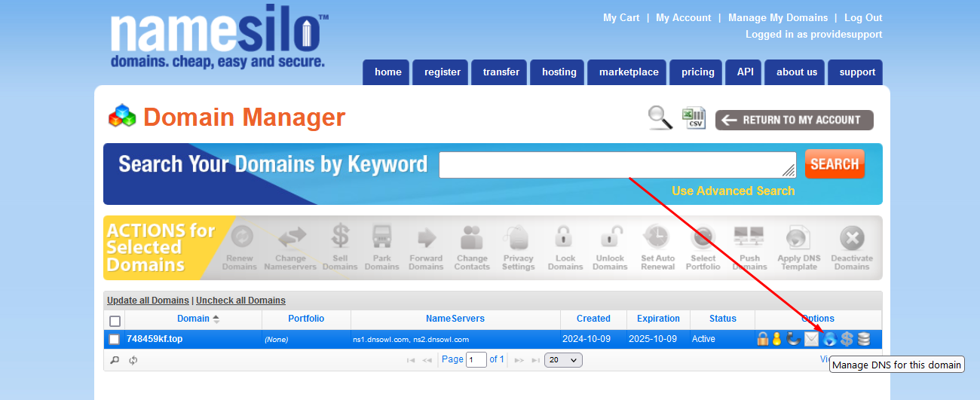
Task: Open the marketplace tab
Action: click(x=629, y=72)
